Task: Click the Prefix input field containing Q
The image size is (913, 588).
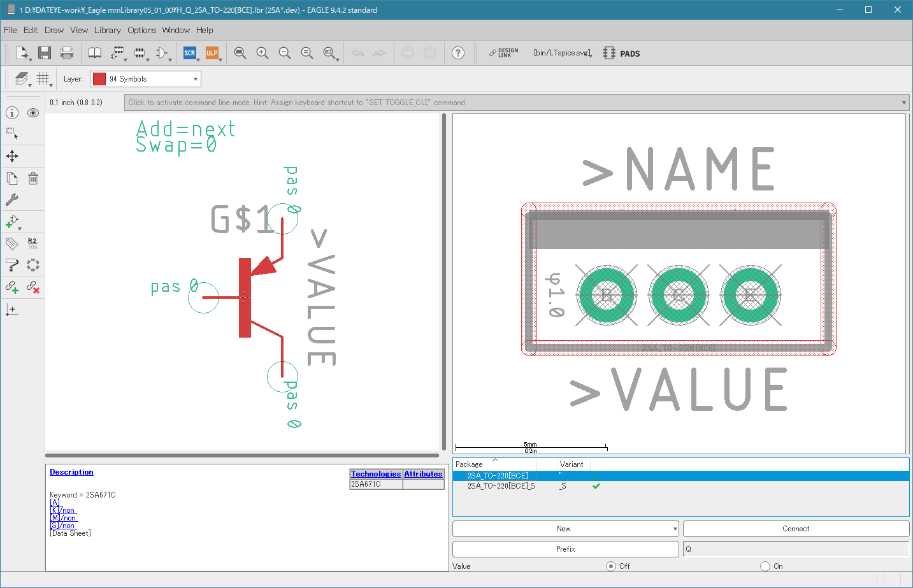Action: pyautogui.click(x=796, y=549)
